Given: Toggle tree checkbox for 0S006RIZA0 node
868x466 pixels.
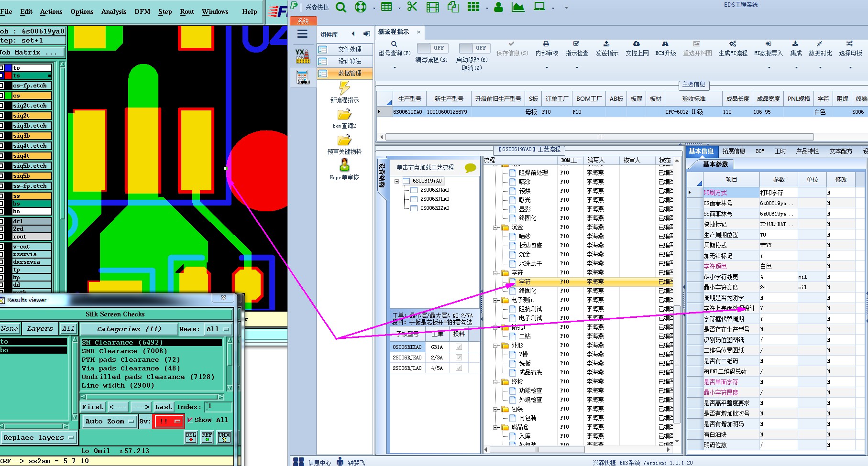Looking at the screenshot, I should [414, 208].
